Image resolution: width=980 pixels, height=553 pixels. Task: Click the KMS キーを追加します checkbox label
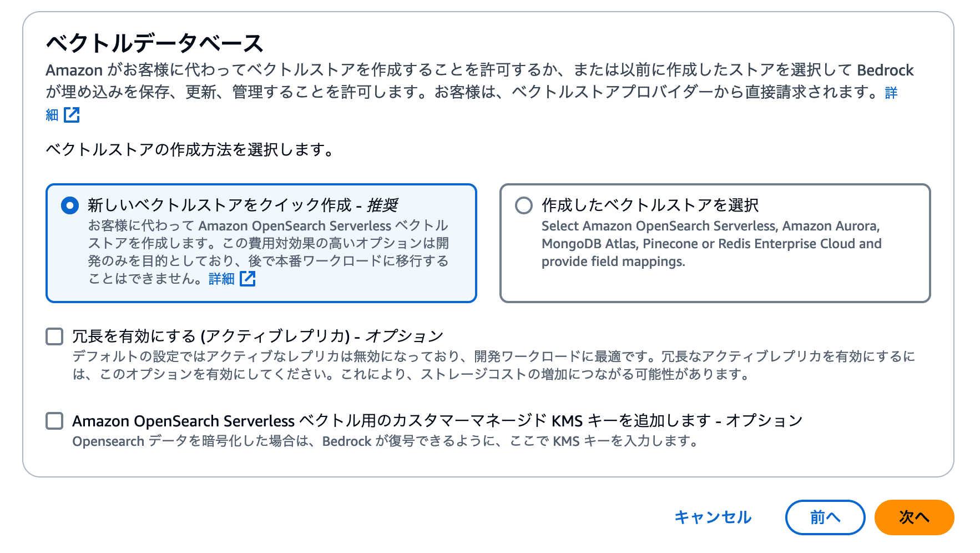[x=437, y=420]
